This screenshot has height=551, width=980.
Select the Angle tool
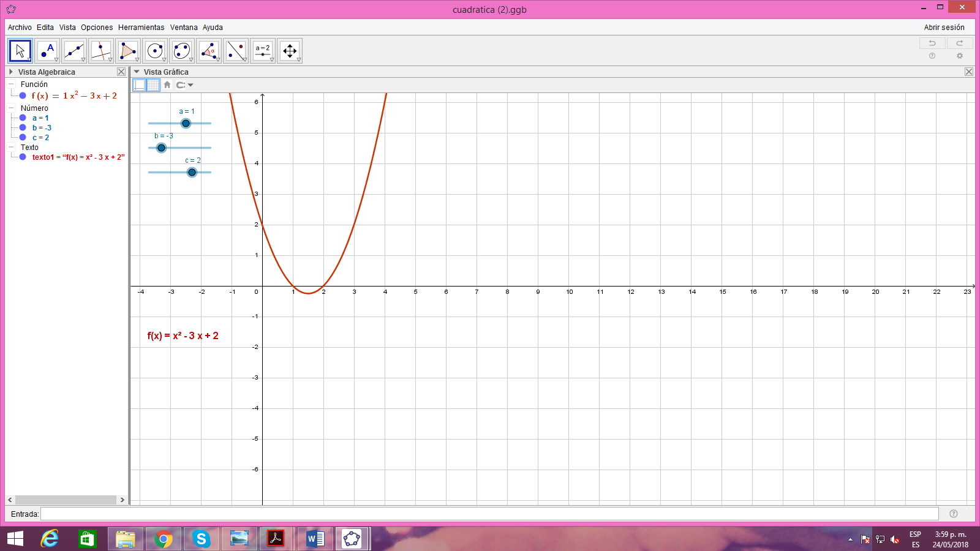(209, 50)
